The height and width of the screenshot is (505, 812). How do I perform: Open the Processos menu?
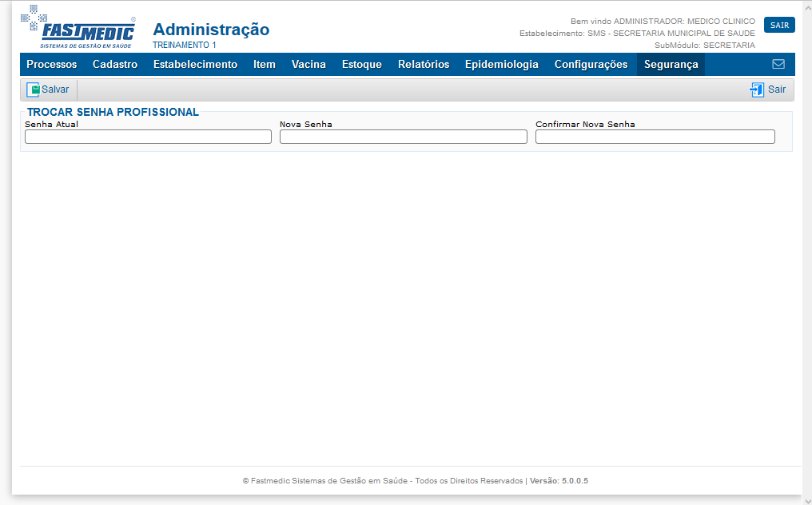(52, 64)
